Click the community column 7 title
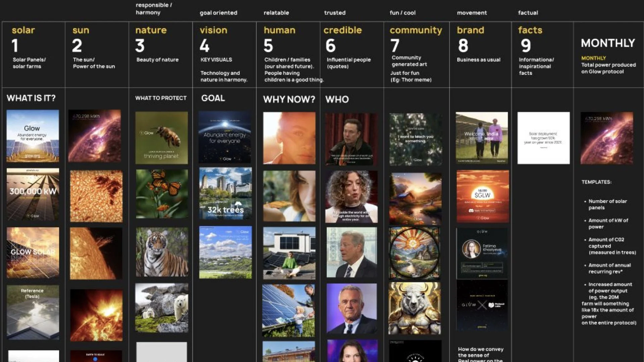Screen dimensions: 644x362 coord(416,30)
